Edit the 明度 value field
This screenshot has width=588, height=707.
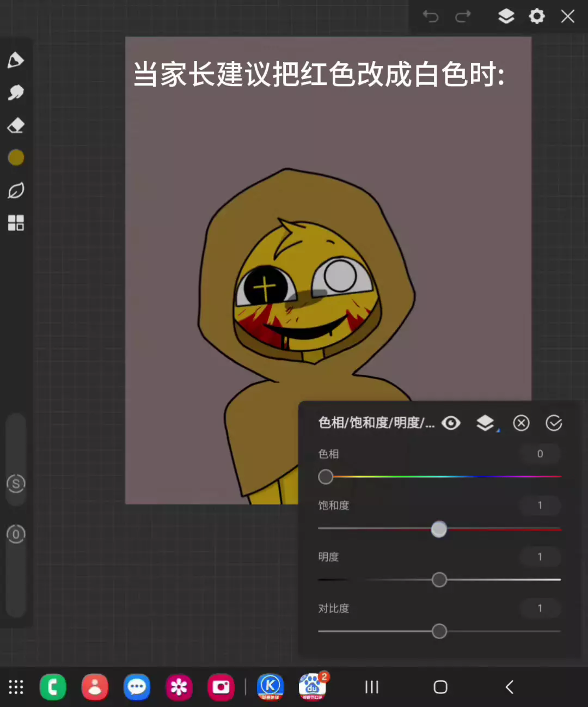(x=540, y=557)
